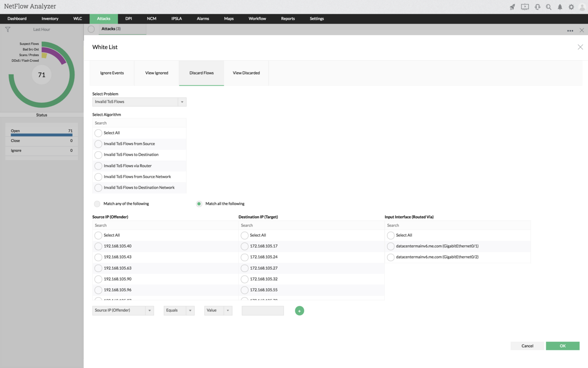
Task: Tick Invalid ToS Flows via Router
Action: click(98, 166)
